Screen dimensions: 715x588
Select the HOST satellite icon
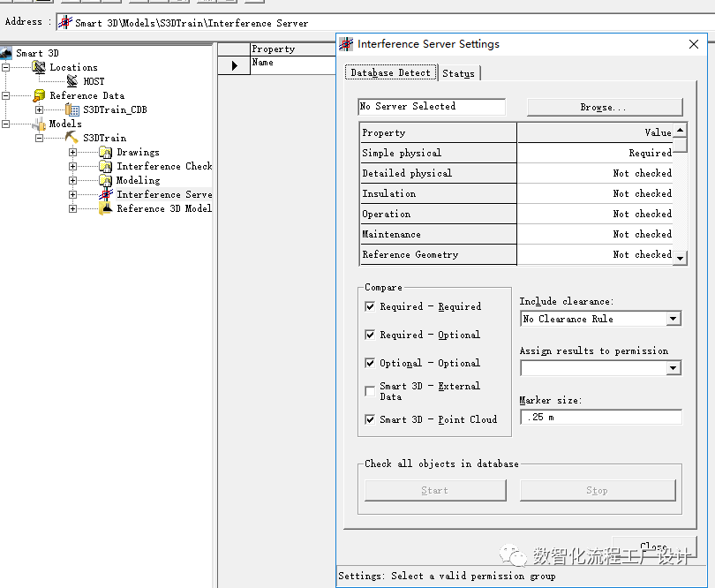point(72,81)
